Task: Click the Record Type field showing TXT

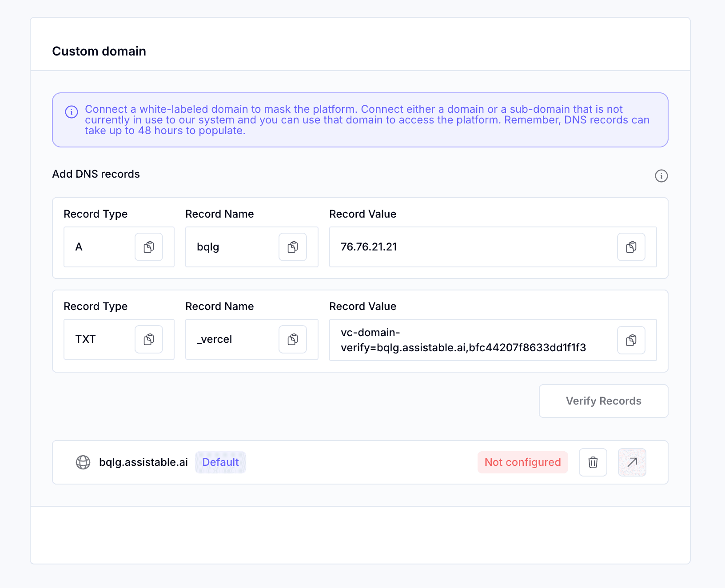Action: coord(98,339)
